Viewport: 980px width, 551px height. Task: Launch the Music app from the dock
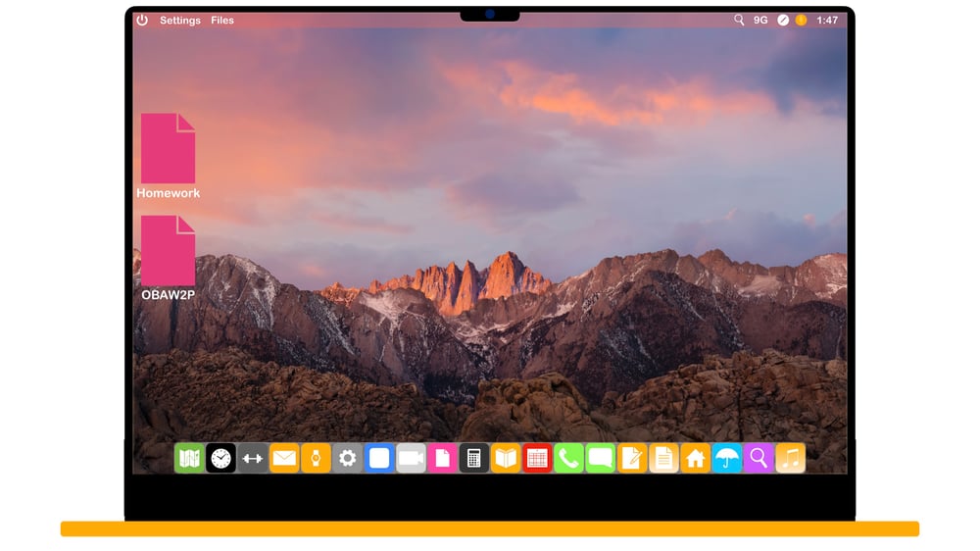pos(791,459)
